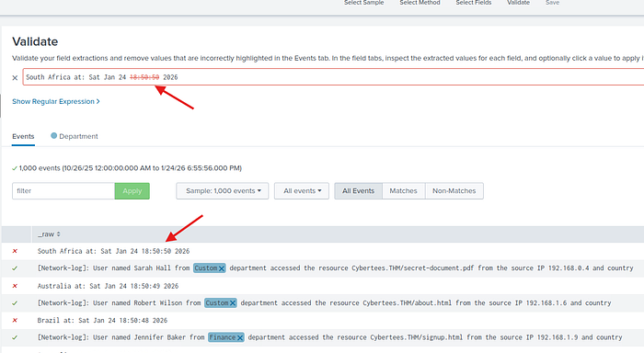This screenshot has width=644, height=353.
Task: Select the Validate page heading
Action: pyautogui.click(x=35, y=41)
